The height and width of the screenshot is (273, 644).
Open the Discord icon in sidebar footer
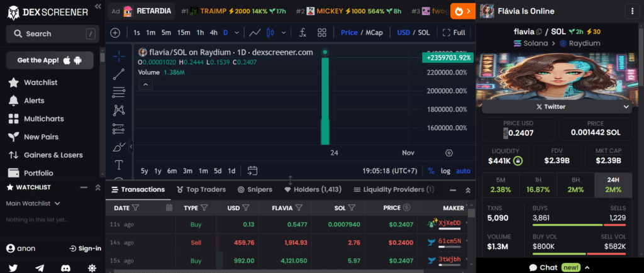(x=65, y=268)
